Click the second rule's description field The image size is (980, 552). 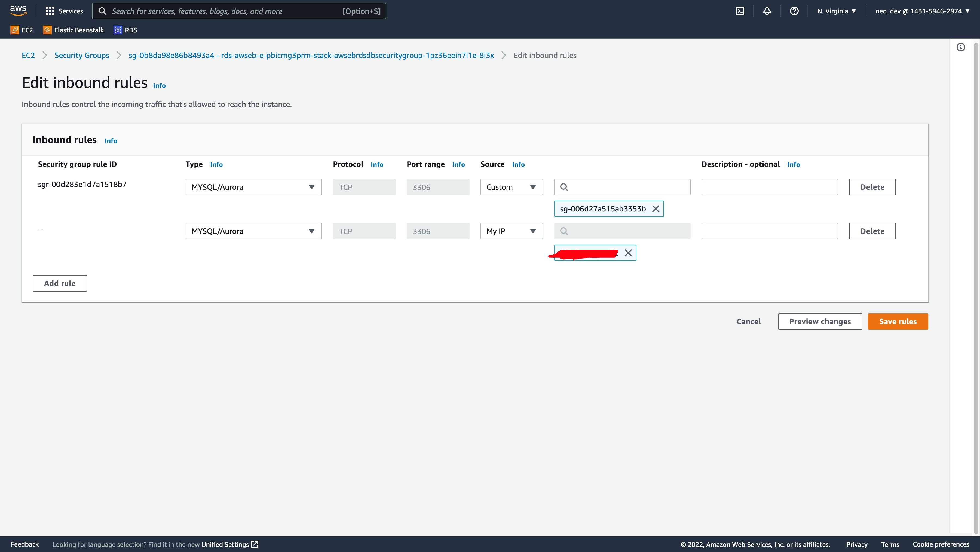pos(769,231)
